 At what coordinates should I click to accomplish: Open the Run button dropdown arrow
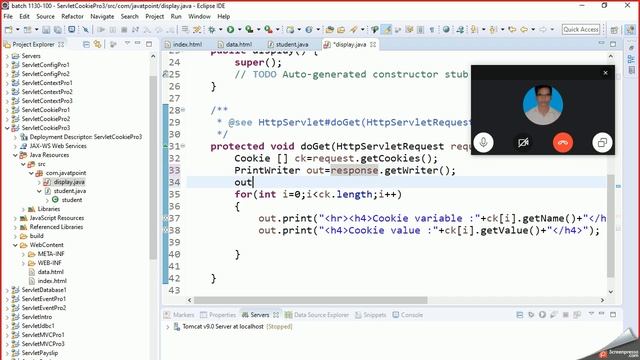[240, 29]
